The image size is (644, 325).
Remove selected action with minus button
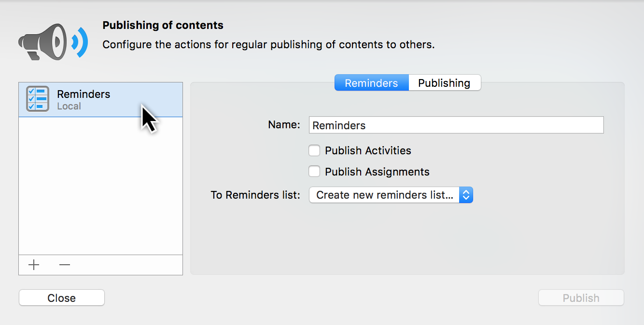coord(65,265)
